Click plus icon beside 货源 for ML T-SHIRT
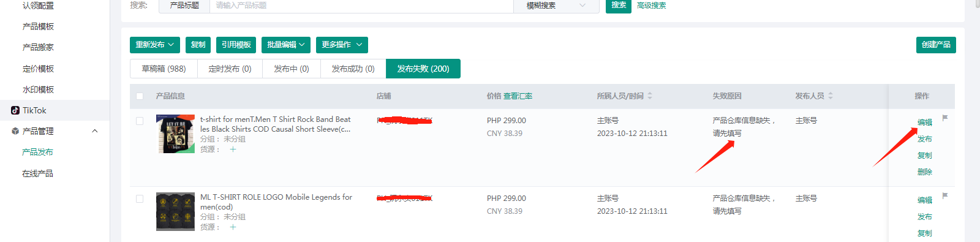 (x=233, y=227)
